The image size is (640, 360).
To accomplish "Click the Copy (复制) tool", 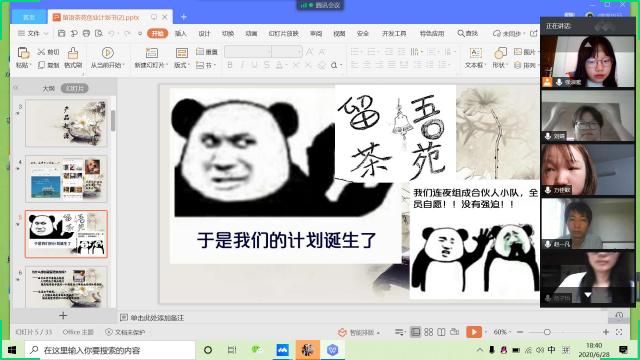I will coord(48,65).
